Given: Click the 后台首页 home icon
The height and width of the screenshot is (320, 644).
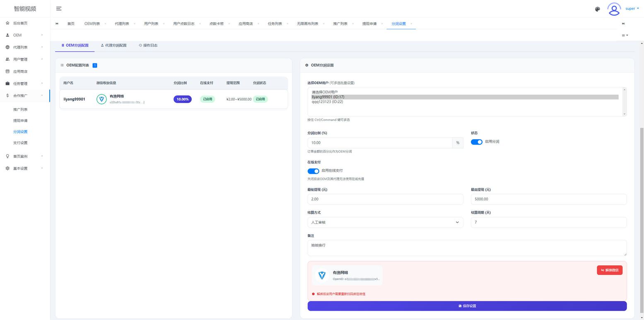Looking at the screenshot, I should pos(7,23).
